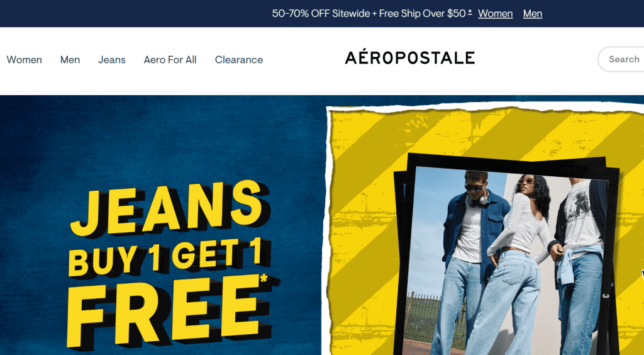
Task: Select Aero For All in the navigation
Action: point(170,60)
